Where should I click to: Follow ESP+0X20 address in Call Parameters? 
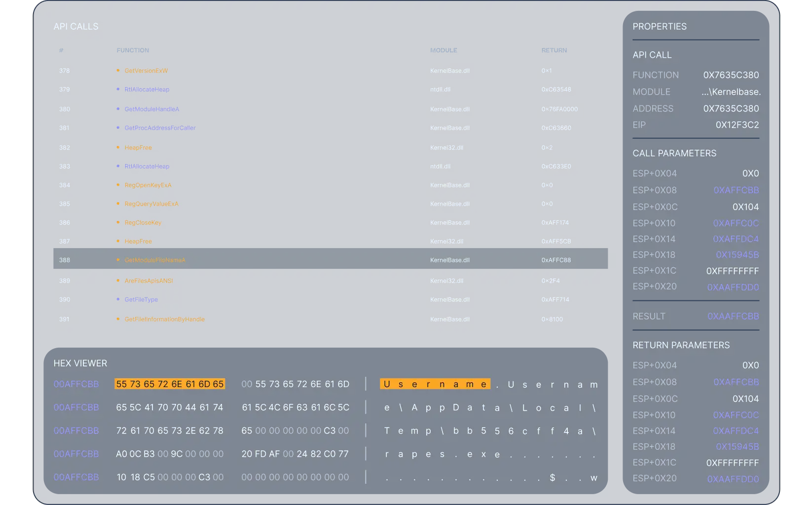pyautogui.click(x=733, y=287)
